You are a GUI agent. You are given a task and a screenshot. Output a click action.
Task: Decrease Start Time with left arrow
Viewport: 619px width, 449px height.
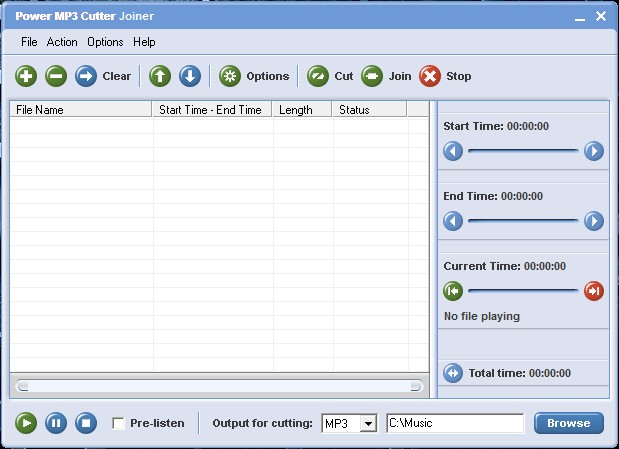[x=453, y=151]
